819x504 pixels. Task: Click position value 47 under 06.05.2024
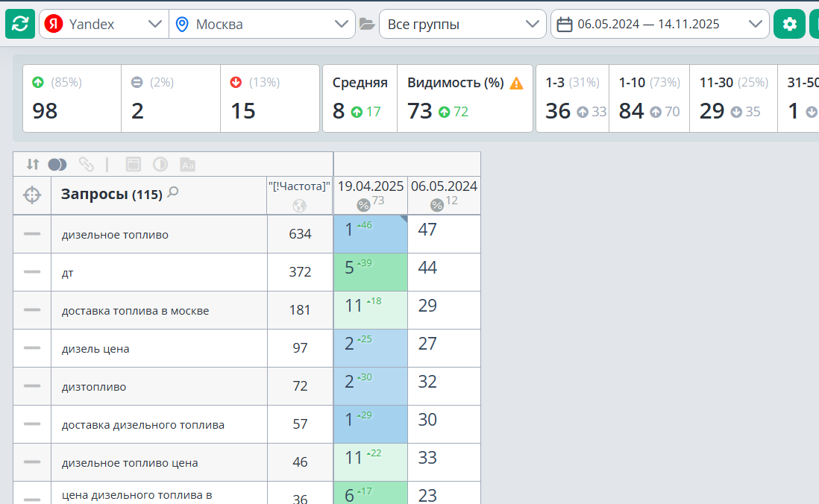coord(427,230)
